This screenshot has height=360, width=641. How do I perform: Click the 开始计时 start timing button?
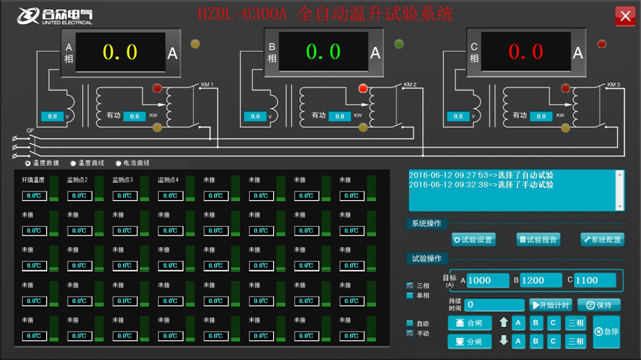click(551, 305)
